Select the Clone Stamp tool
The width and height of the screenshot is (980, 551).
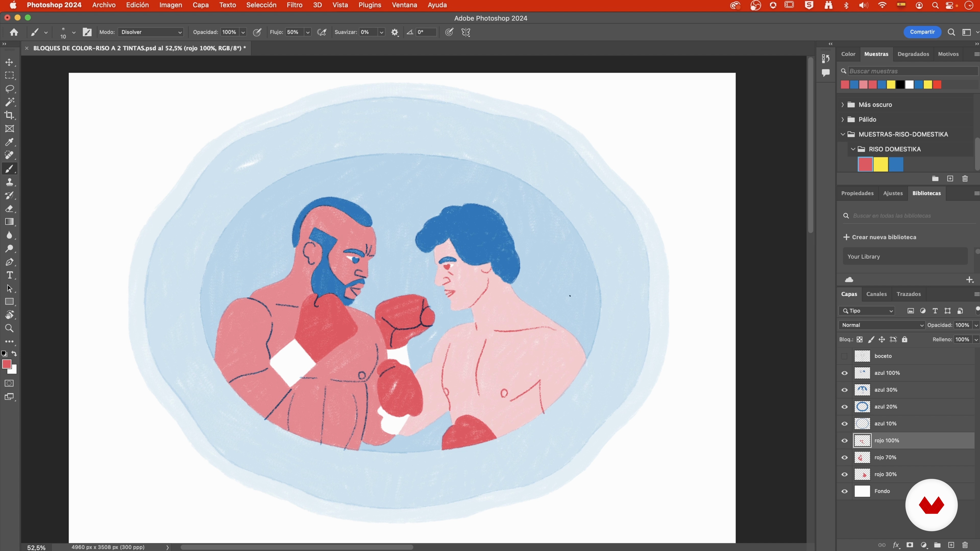9,182
